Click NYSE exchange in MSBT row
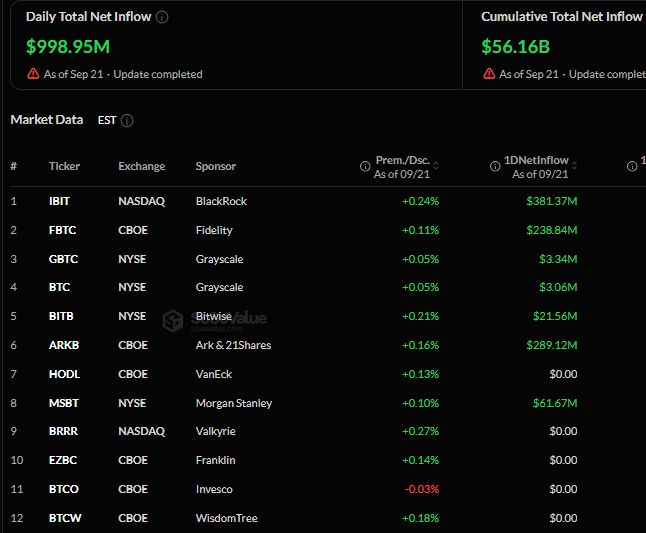The height and width of the screenshot is (533, 646). [132, 403]
